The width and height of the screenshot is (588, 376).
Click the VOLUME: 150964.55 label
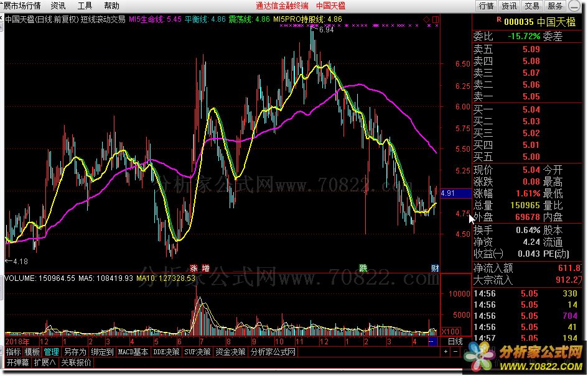point(40,278)
